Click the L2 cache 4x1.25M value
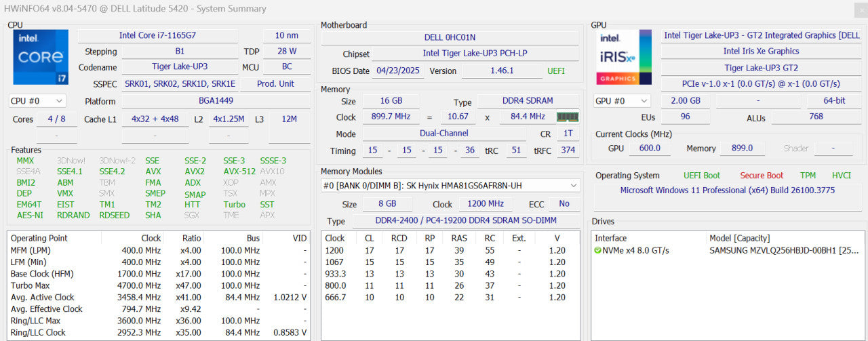 [x=229, y=119]
